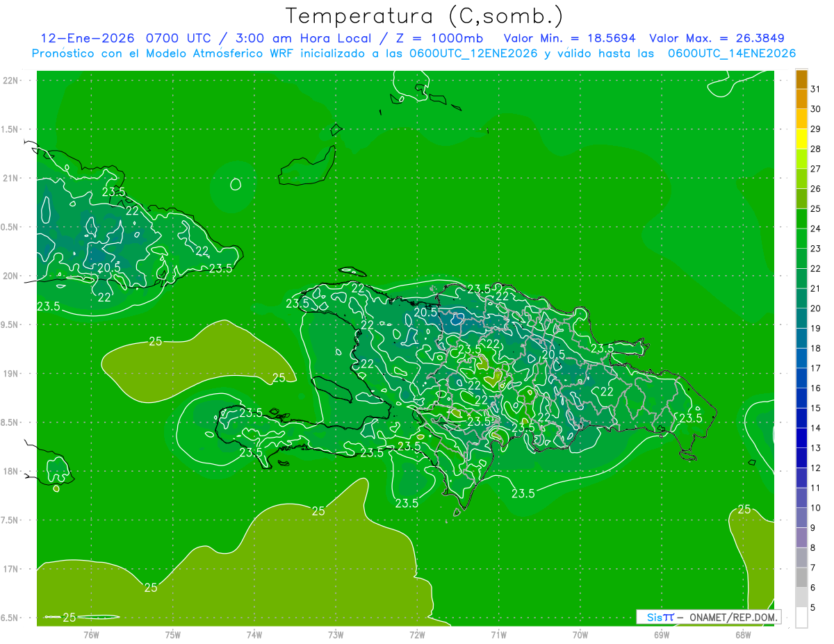Click the teal 19 legend swatch
Viewport: 834px width, 644px height.
coord(801,318)
